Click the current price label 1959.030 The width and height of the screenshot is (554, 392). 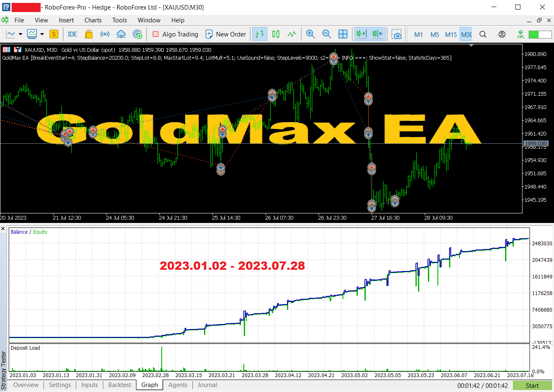coord(536,143)
